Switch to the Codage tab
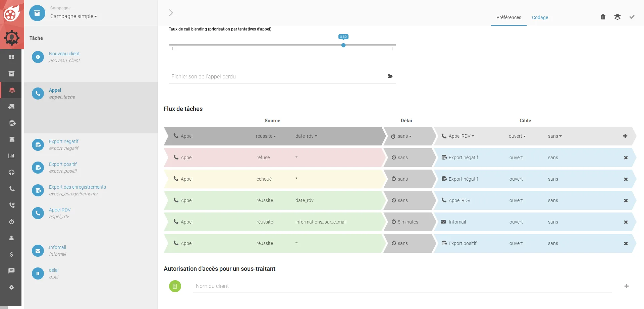644x309 pixels. point(540,17)
